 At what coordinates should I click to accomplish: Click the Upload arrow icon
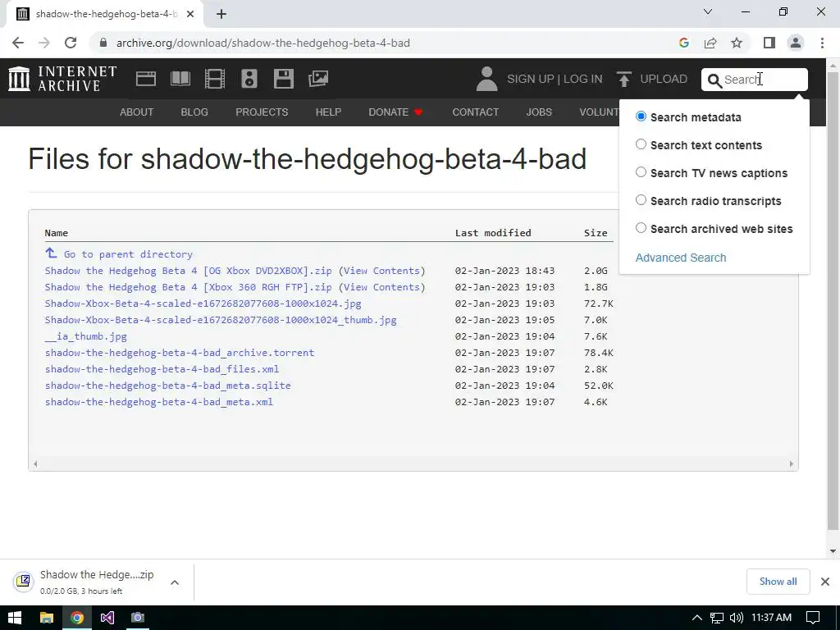pos(623,79)
